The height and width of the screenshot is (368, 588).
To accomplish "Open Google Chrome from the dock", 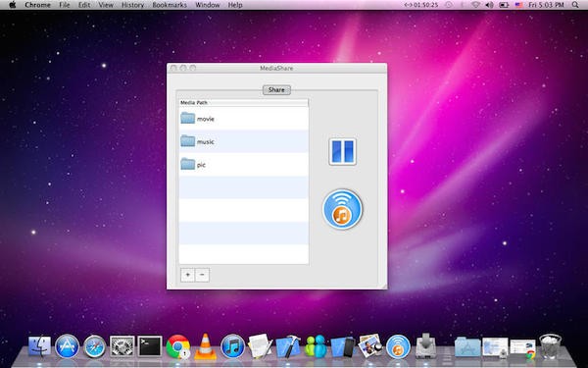I will [177, 346].
